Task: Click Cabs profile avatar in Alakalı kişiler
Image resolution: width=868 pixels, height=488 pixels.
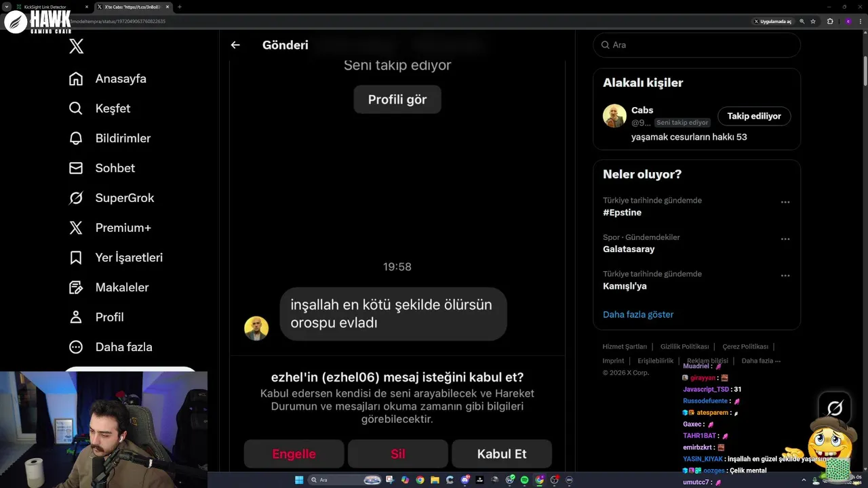Action: coord(614,116)
